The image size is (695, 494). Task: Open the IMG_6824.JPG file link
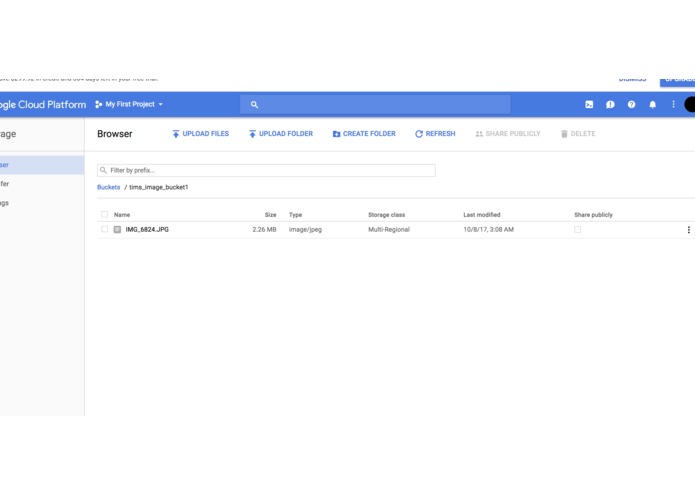coord(147,229)
